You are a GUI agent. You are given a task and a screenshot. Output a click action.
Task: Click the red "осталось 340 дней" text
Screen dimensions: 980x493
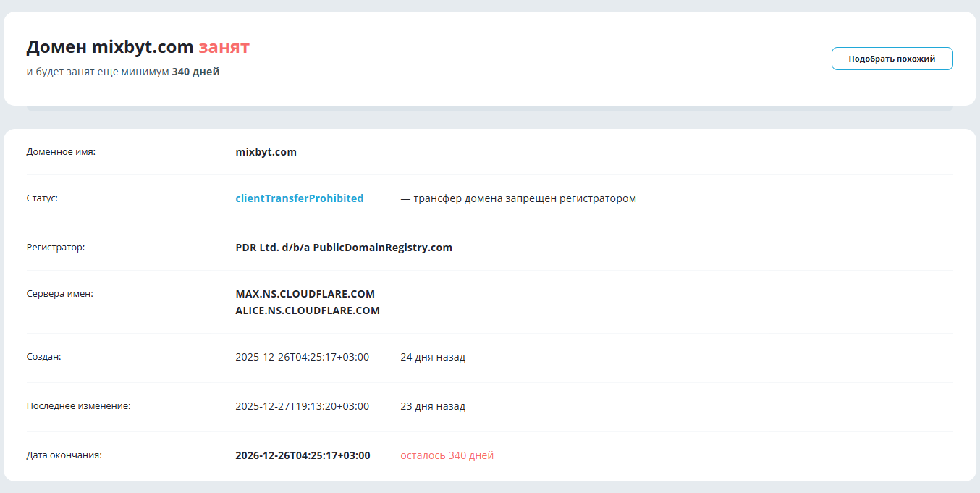(447, 455)
